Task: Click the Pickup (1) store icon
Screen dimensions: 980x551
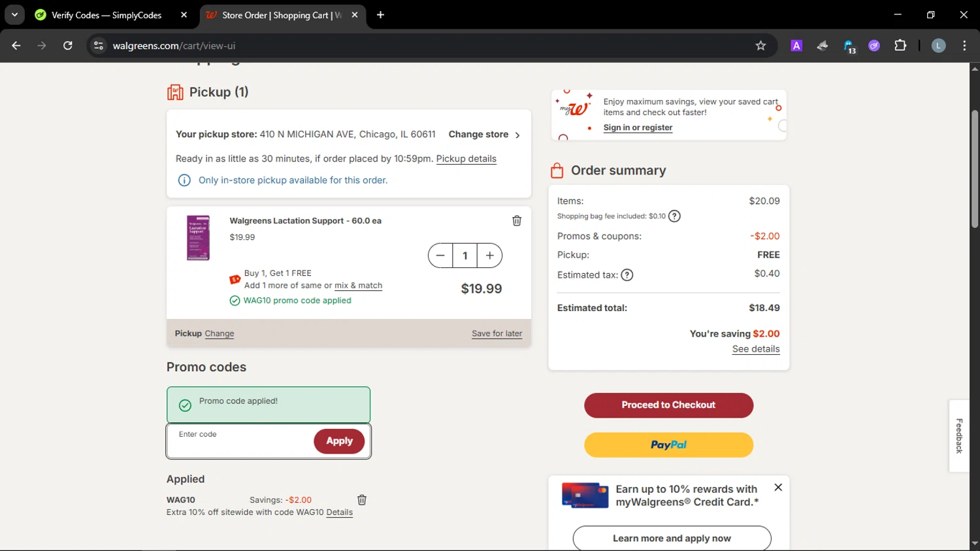Action: (175, 92)
